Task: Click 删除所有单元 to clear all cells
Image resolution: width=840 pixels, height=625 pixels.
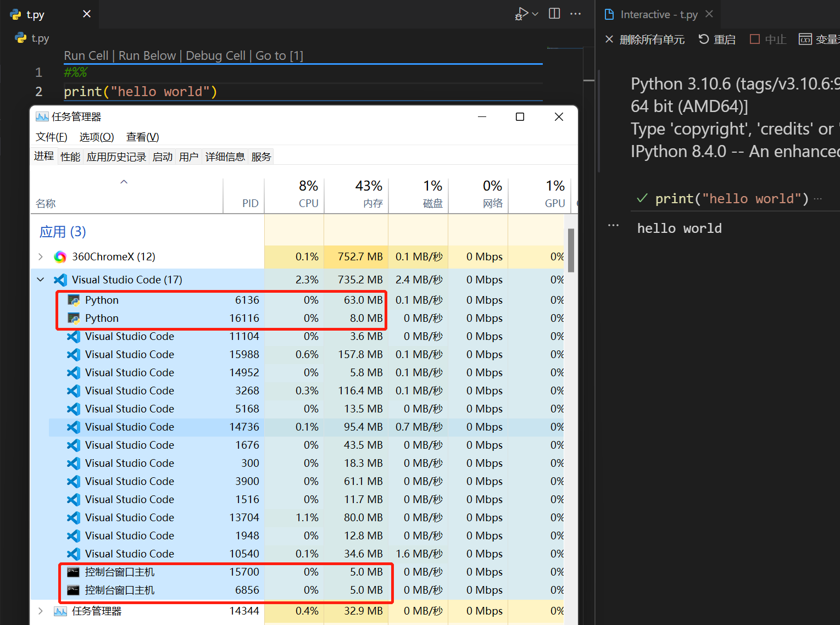Action: (x=652, y=39)
